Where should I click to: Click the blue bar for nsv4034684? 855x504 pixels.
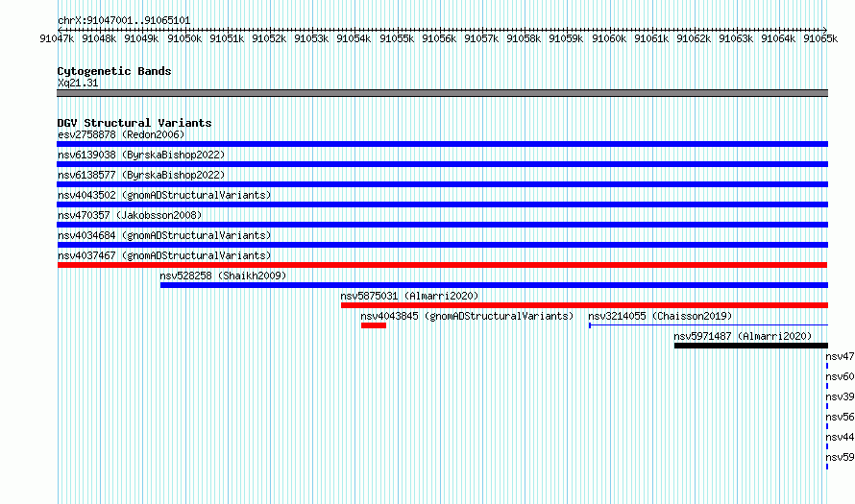click(442, 245)
